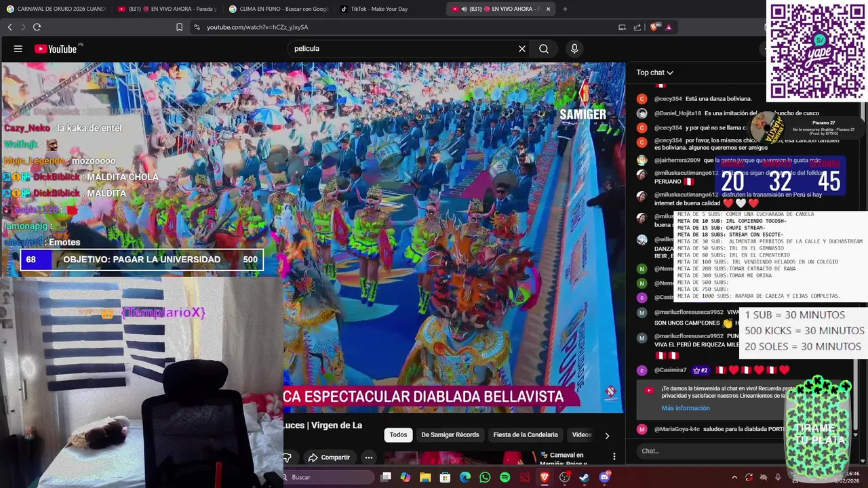
Task: Switch to the 'EN VIVO AHORA - Parada' tab
Action: (x=167, y=9)
